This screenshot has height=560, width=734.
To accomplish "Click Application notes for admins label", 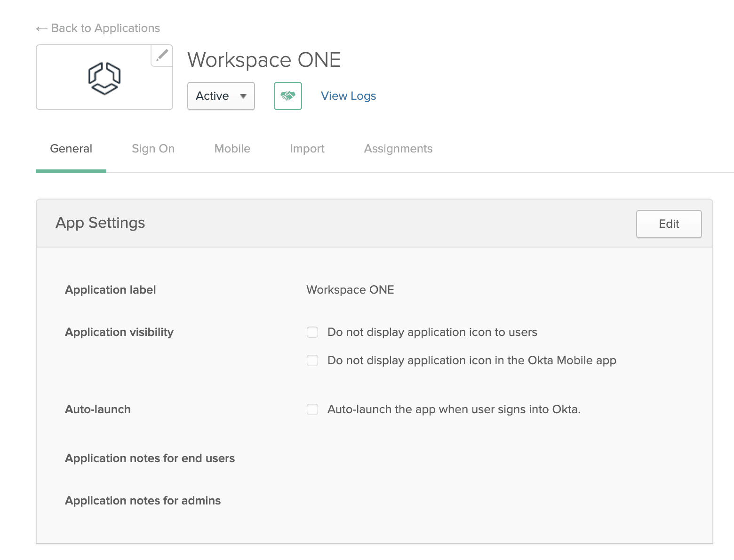I will pos(143,501).
